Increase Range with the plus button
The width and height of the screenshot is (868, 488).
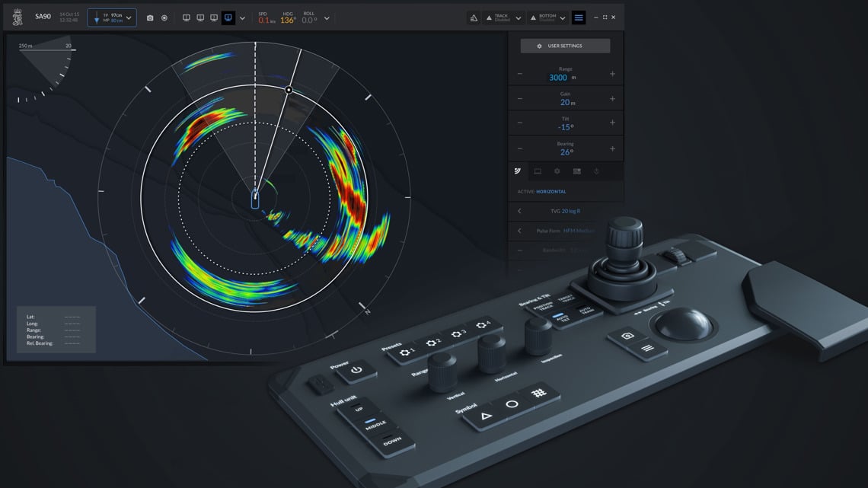[x=612, y=74]
